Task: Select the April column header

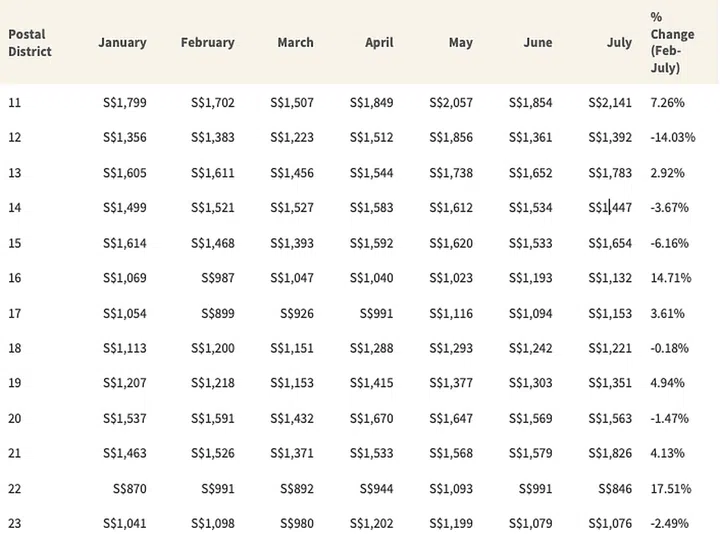Action: tap(379, 43)
